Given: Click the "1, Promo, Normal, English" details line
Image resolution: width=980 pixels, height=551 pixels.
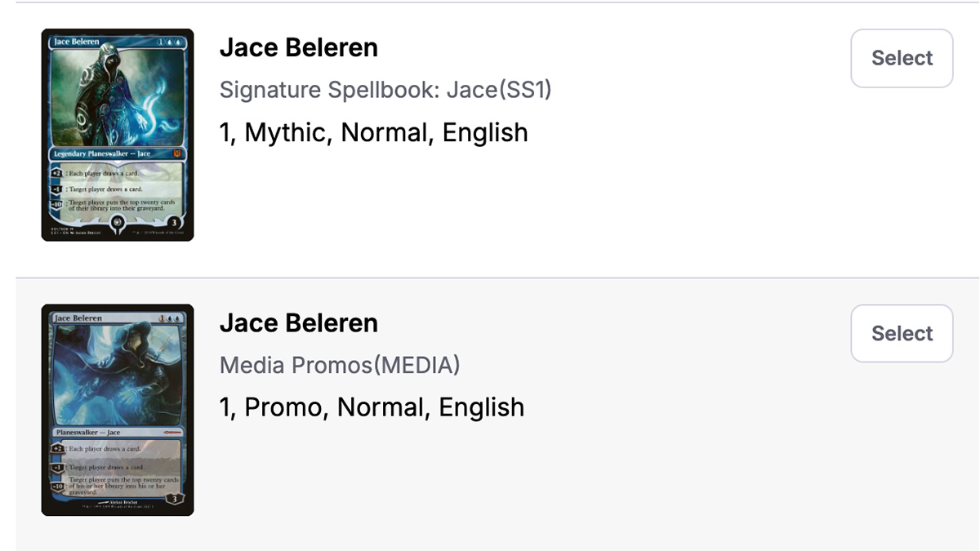Looking at the screenshot, I should click(x=372, y=407).
